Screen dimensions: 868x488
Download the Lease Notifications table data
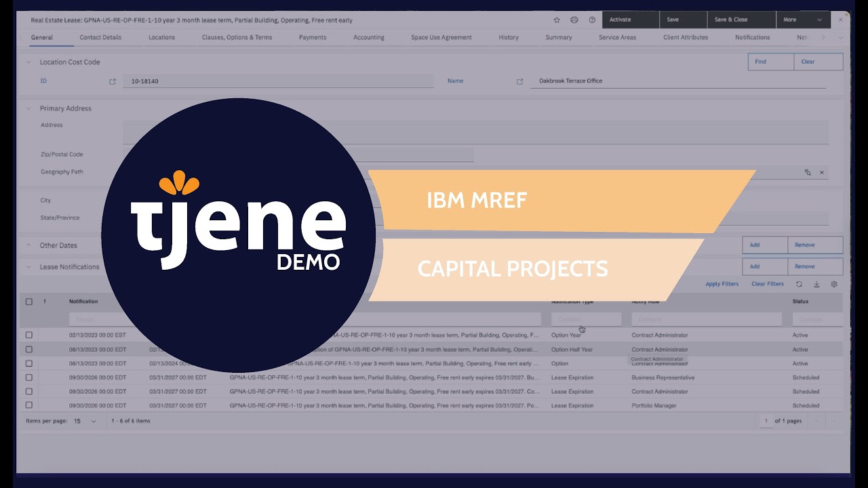(x=816, y=284)
